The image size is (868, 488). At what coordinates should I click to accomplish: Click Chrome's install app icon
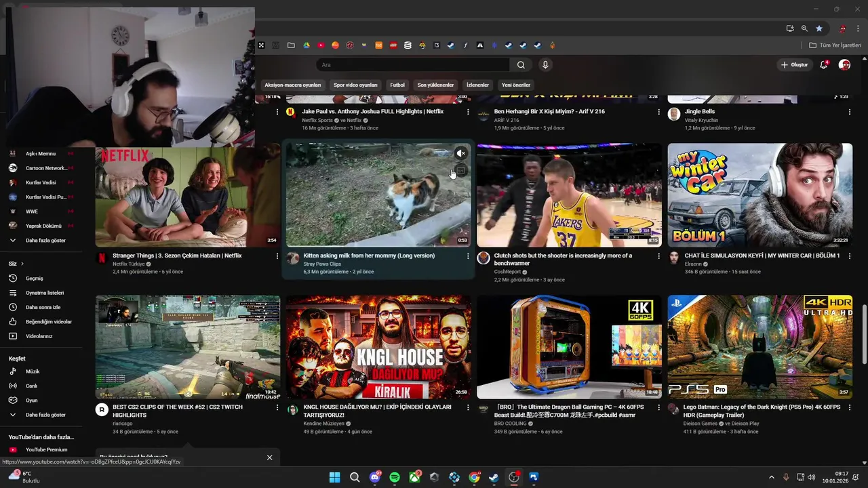[x=790, y=28]
